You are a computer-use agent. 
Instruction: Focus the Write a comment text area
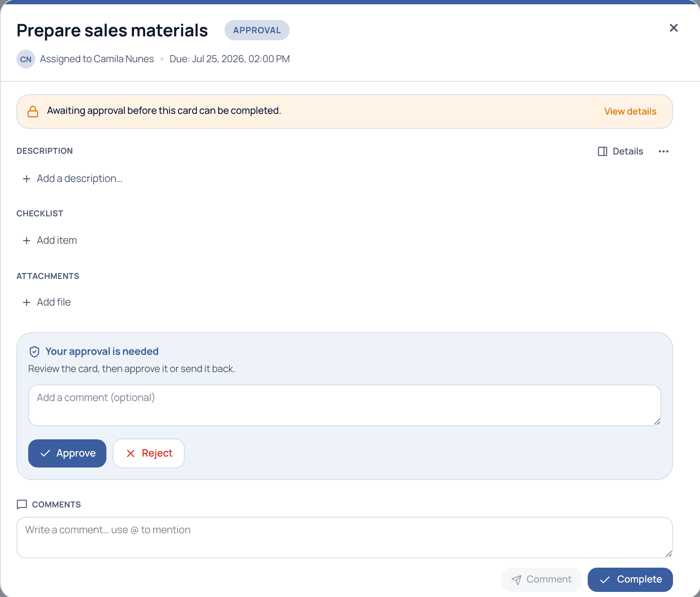pos(345,538)
